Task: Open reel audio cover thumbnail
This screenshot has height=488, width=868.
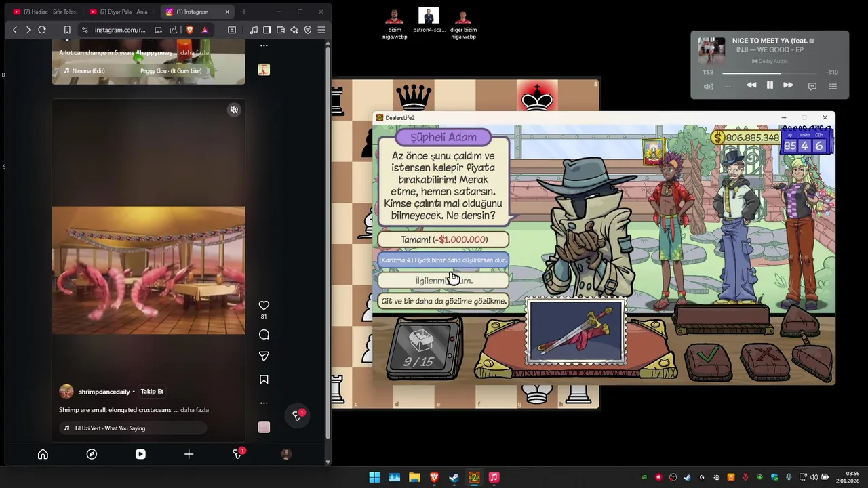Action: pos(264,427)
